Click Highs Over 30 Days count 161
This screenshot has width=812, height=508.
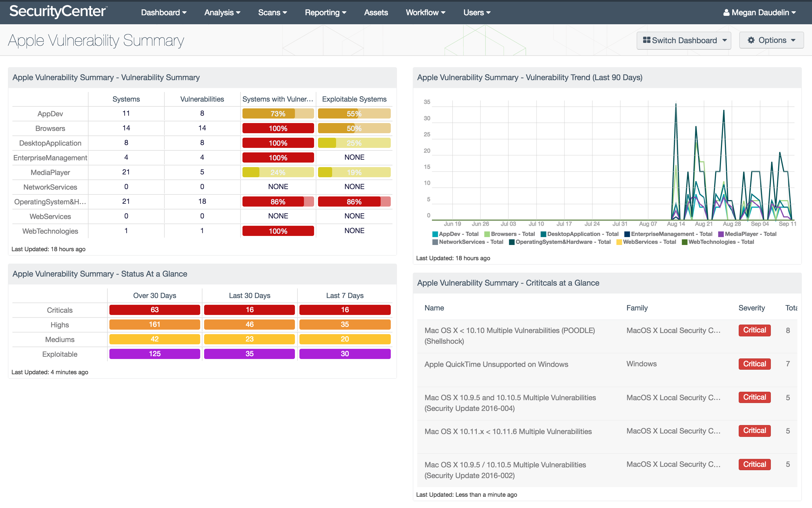click(x=155, y=325)
